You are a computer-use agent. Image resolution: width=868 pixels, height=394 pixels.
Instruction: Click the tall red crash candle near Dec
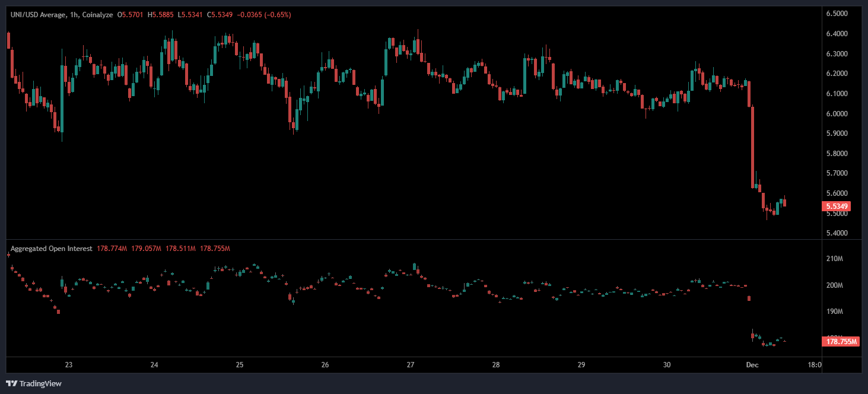(x=752, y=145)
